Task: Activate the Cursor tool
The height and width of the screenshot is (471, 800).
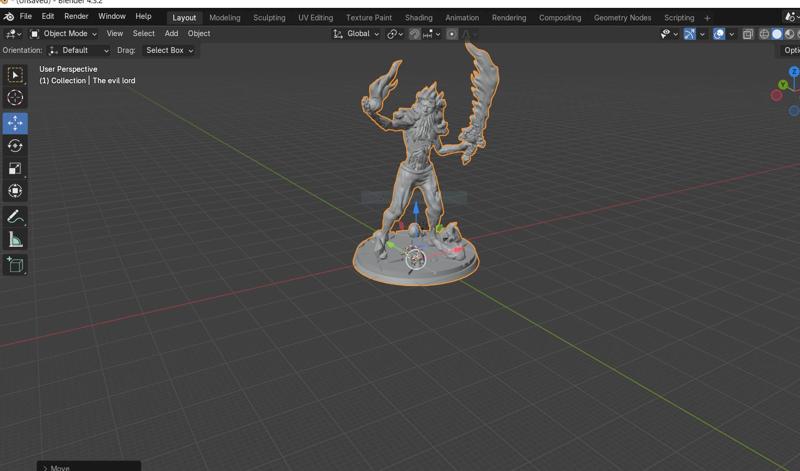Action: [x=15, y=97]
